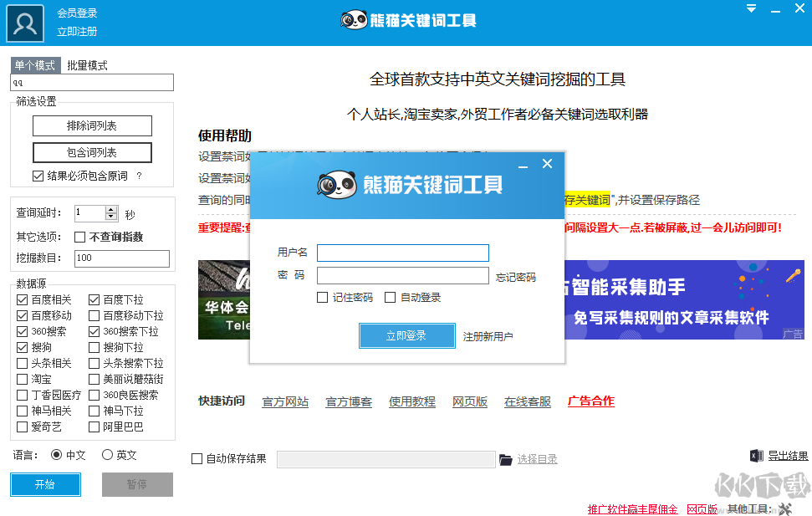This screenshot has width=812, height=516.
Task: Click the folder icon next to 选择目录
Action: (506, 458)
